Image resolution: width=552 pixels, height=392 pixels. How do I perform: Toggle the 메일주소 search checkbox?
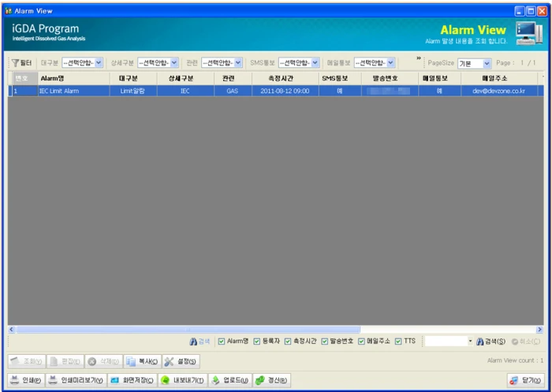[361, 342]
